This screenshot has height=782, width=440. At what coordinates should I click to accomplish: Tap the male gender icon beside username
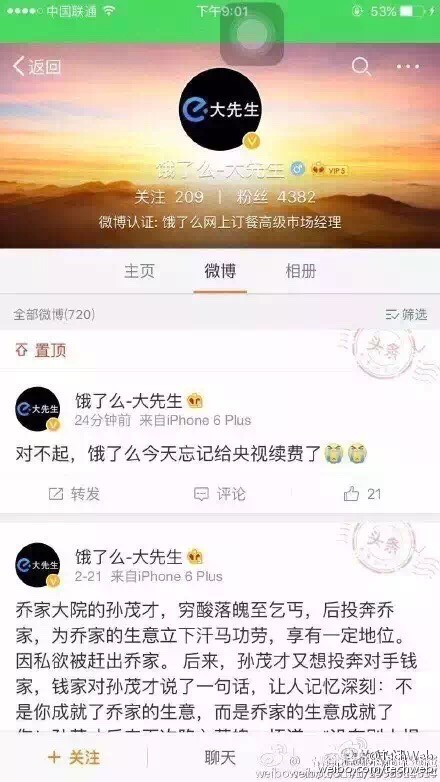[298, 170]
